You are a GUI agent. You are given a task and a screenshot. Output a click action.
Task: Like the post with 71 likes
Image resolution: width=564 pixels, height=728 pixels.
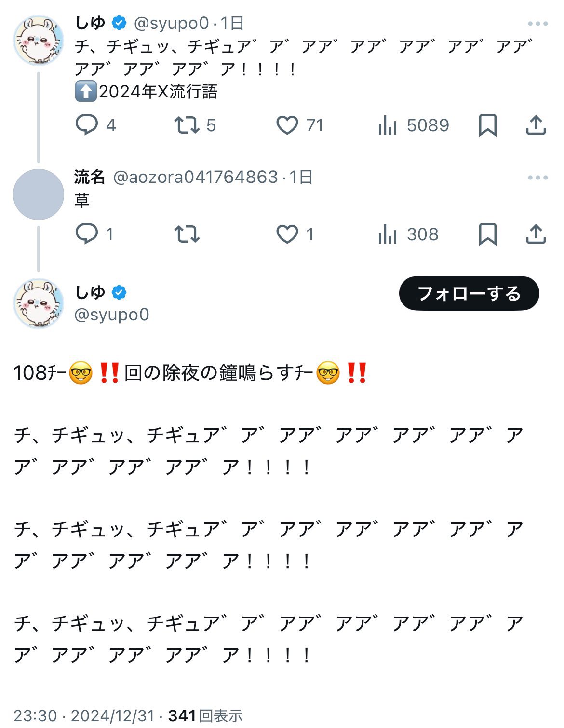pyautogui.click(x=287, y=125)
